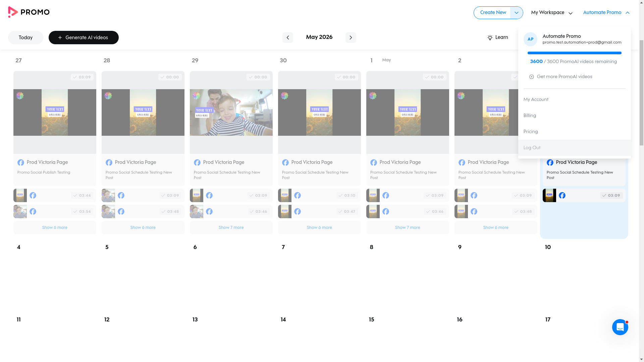The width and height of the screenshot is (644, 362).
Task: Click Facebook icon beside Prod Victoria Page day 30
Action: tap(285, 163)
